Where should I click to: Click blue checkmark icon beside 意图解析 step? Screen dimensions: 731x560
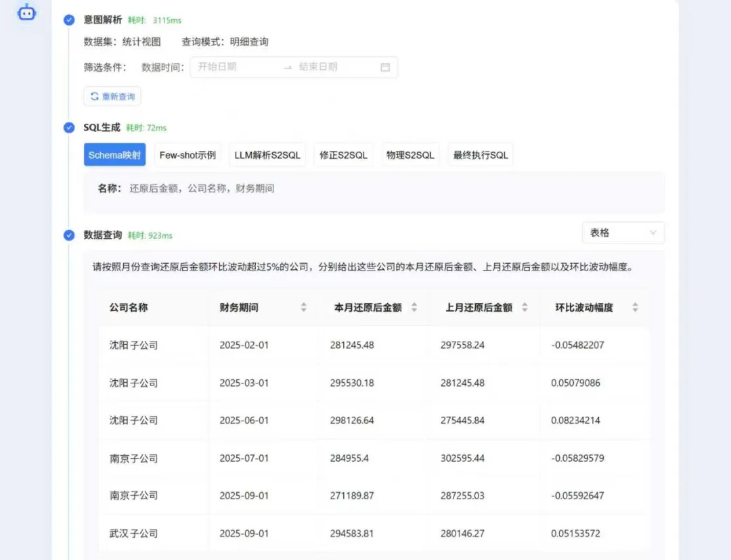68,20
